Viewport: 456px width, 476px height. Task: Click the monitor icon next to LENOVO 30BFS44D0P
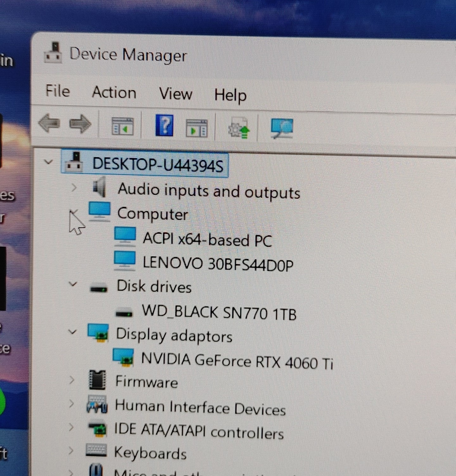[124, 261]
